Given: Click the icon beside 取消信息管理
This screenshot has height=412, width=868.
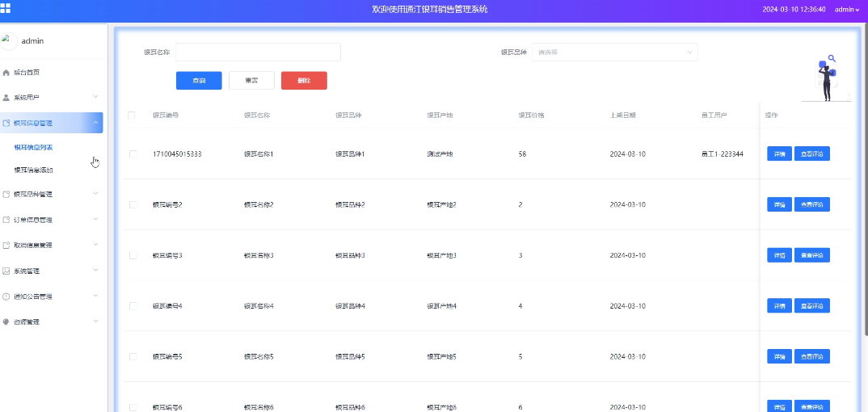Looking at the screenshot, I should pyautogui.click(x=6, y=246).
